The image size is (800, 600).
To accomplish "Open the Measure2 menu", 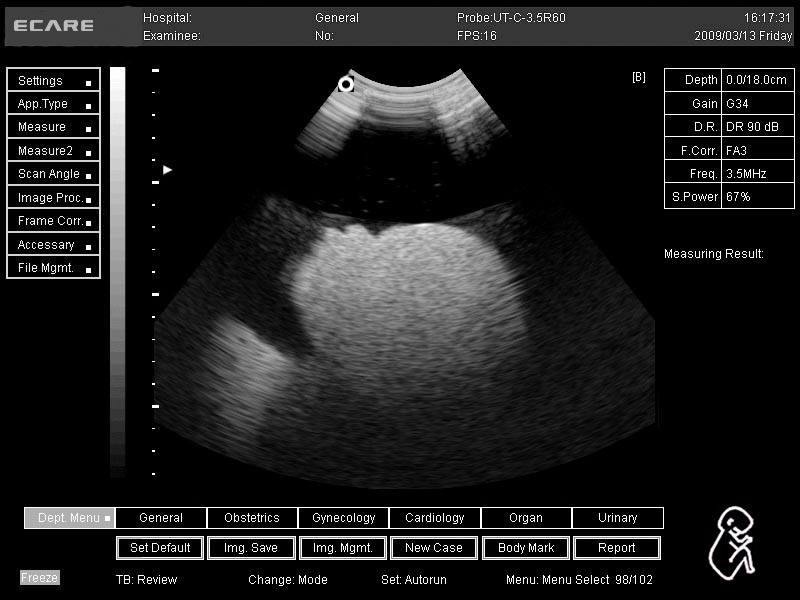I will [x=53, y=151].
